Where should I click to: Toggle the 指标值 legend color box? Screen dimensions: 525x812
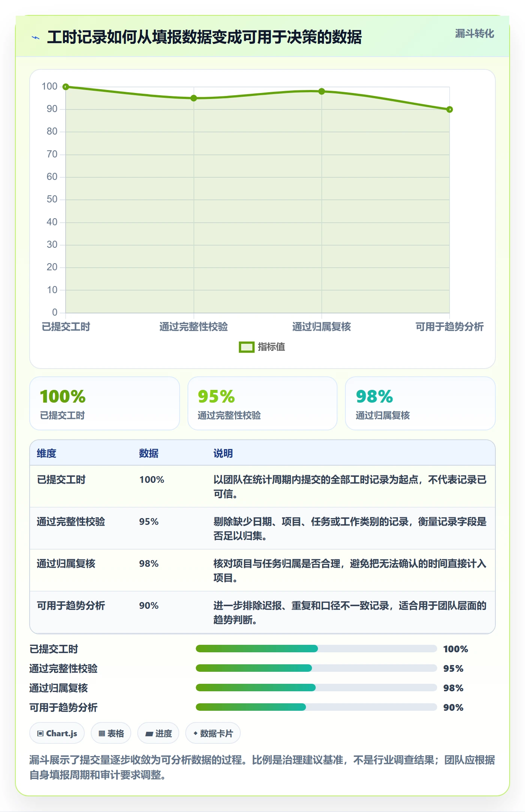click(246, 347)
